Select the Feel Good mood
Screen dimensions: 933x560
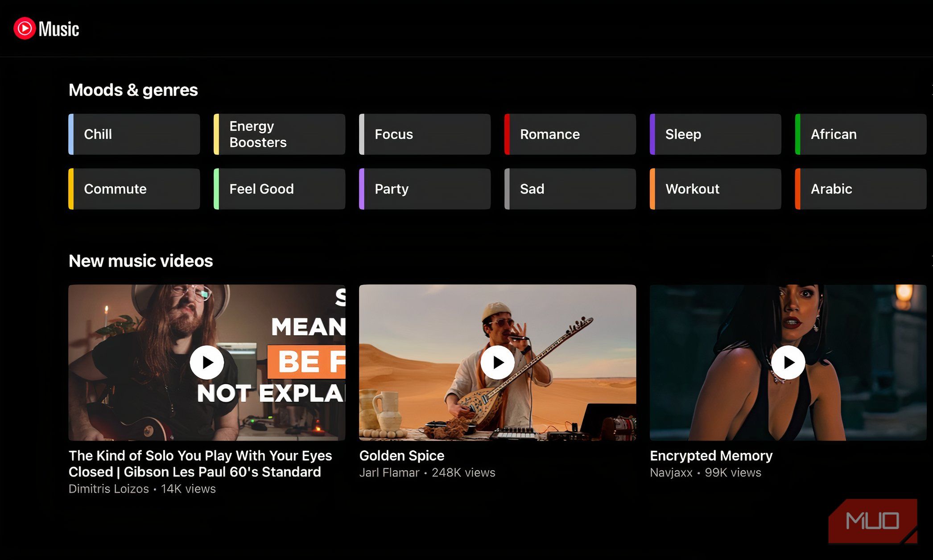(280, 189)
